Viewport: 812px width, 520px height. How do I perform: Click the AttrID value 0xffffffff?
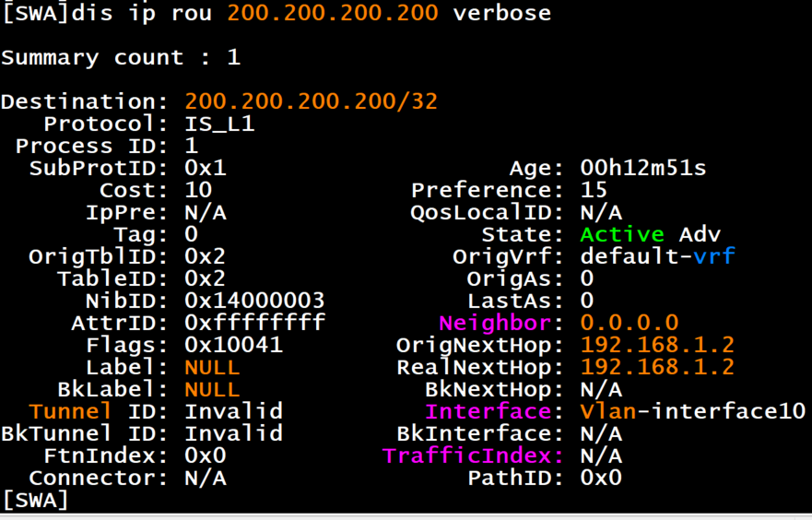[x=254, y=324]
